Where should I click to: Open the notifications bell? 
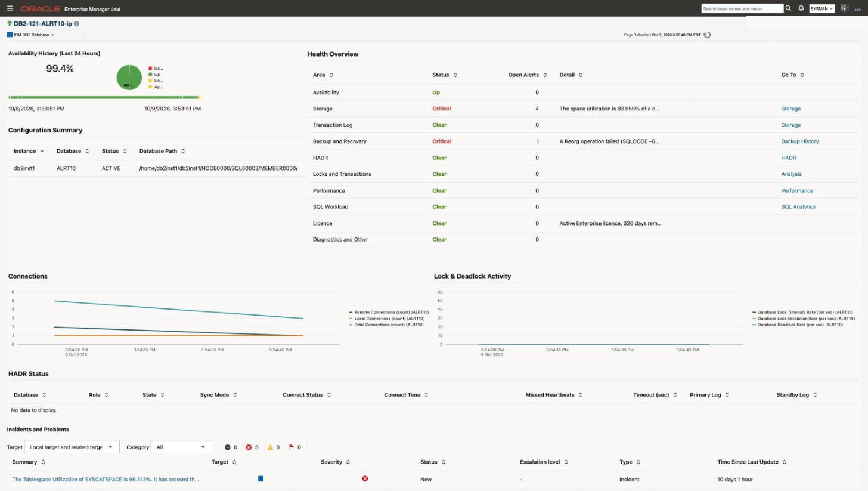point(801,8)
